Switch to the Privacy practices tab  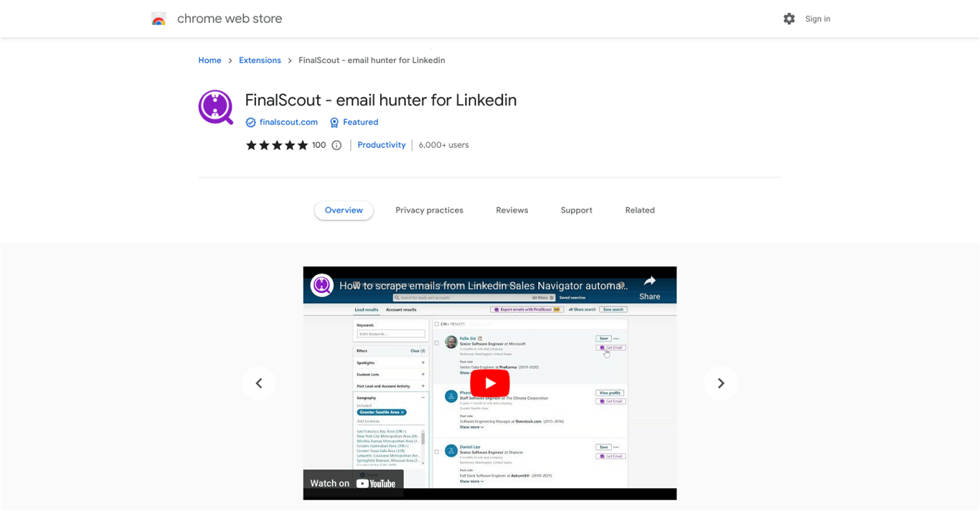coord(429,210)
